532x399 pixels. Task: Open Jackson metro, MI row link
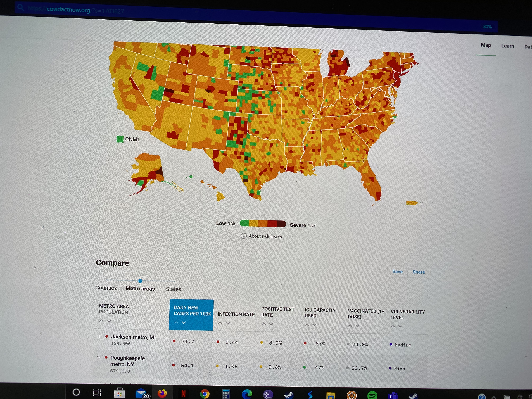[133, 337]
